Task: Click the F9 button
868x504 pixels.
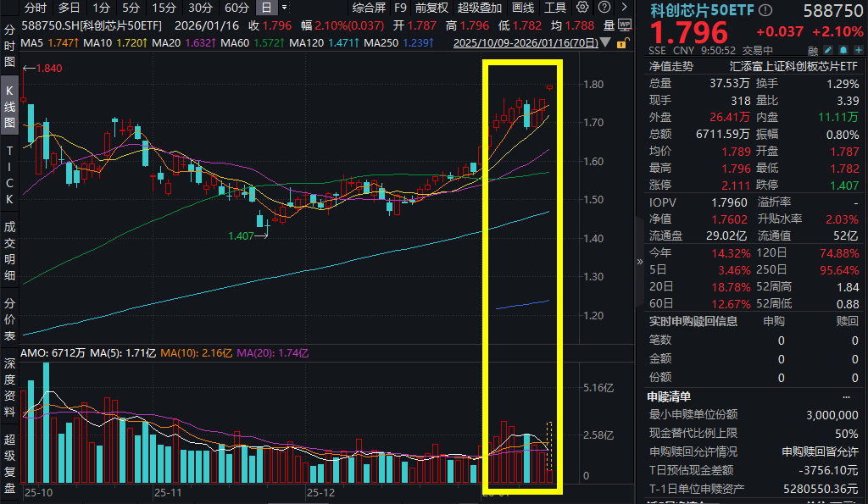Action: tap(399, 8)
